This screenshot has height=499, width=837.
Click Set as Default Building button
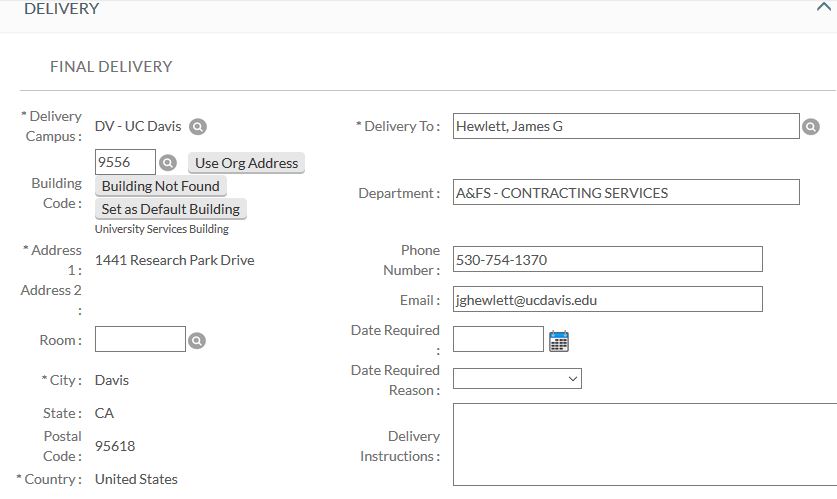171,209
